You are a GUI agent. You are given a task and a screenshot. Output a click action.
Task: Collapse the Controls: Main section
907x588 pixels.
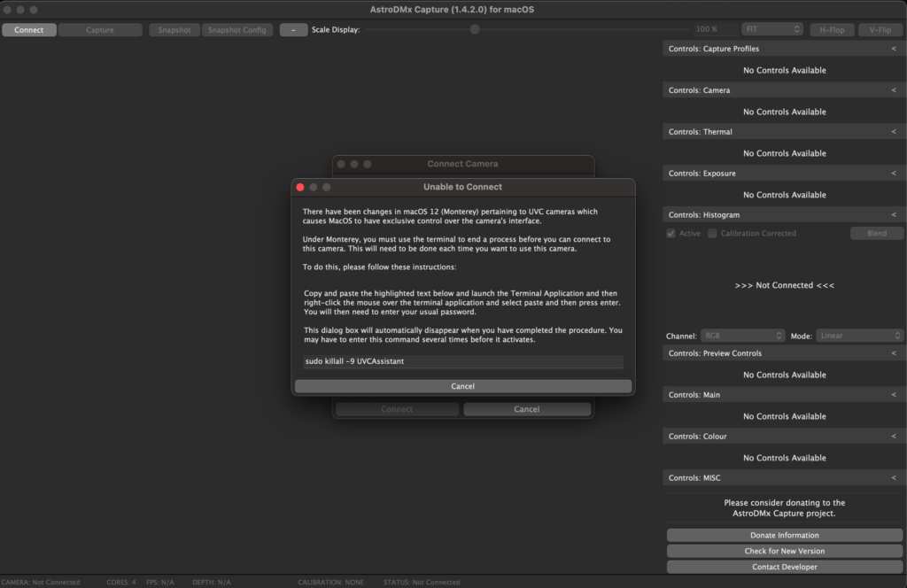894,395
